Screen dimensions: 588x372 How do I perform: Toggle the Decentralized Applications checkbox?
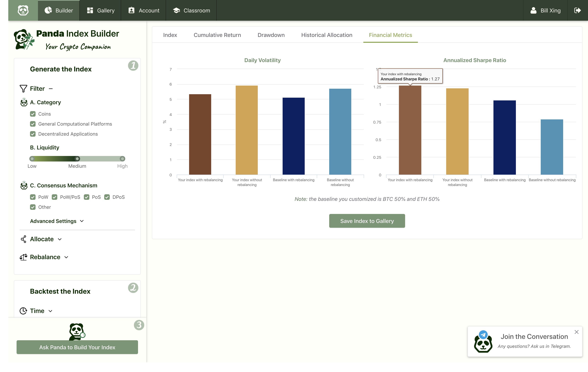[33, 134]
